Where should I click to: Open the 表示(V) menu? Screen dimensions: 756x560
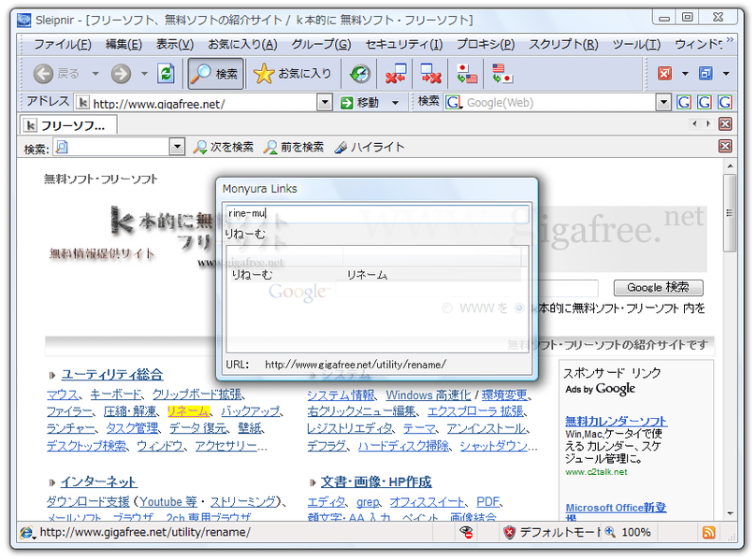175,44
